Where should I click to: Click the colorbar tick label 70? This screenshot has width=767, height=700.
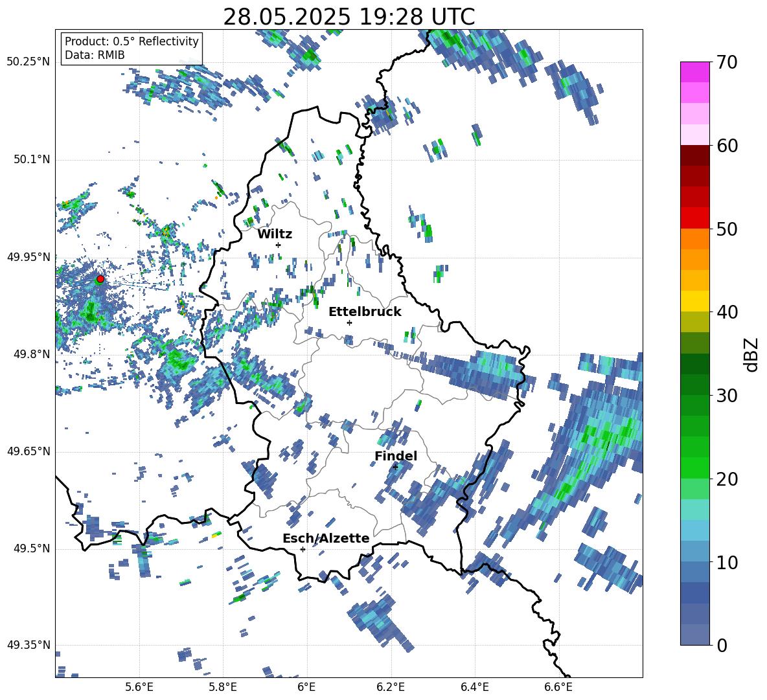(x=726, y=63)
